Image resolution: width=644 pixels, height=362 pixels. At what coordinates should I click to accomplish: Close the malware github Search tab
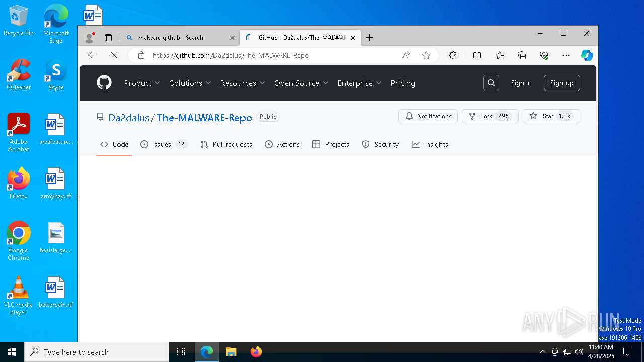232,38
